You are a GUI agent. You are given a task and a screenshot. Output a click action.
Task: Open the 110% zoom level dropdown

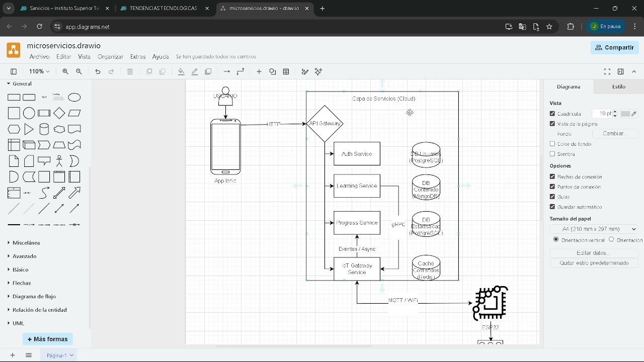(x=39, y=72)
